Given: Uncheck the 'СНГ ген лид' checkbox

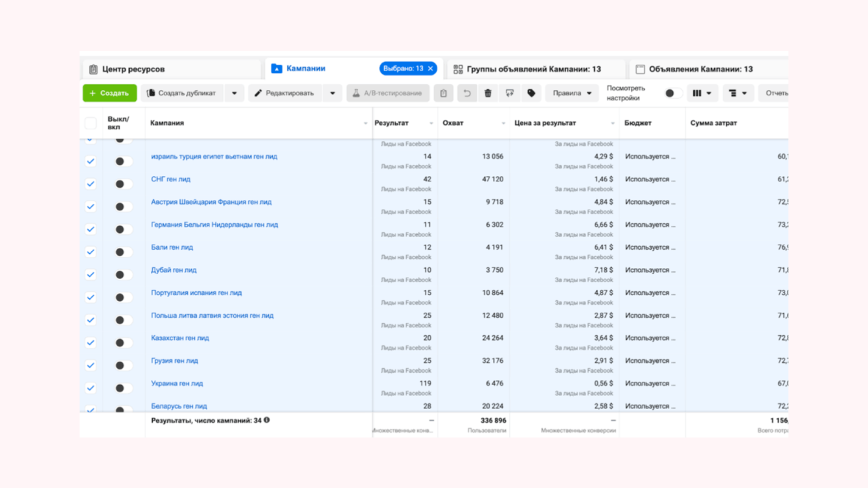Looking at the screenshot, I should click(91, 184).
